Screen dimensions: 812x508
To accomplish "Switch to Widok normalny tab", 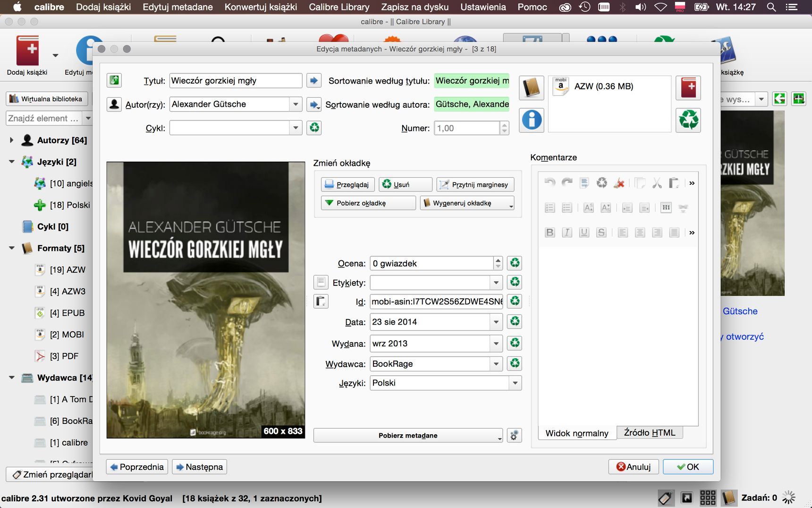I will tap(577, 433).
